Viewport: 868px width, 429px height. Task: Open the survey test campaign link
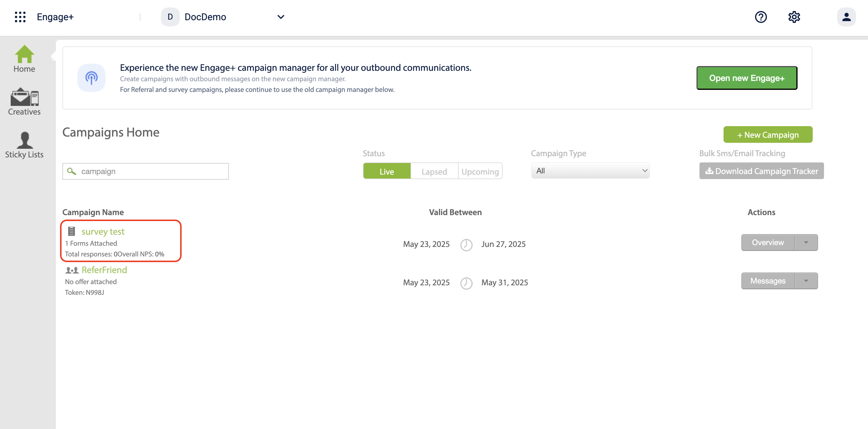(103, 232)
